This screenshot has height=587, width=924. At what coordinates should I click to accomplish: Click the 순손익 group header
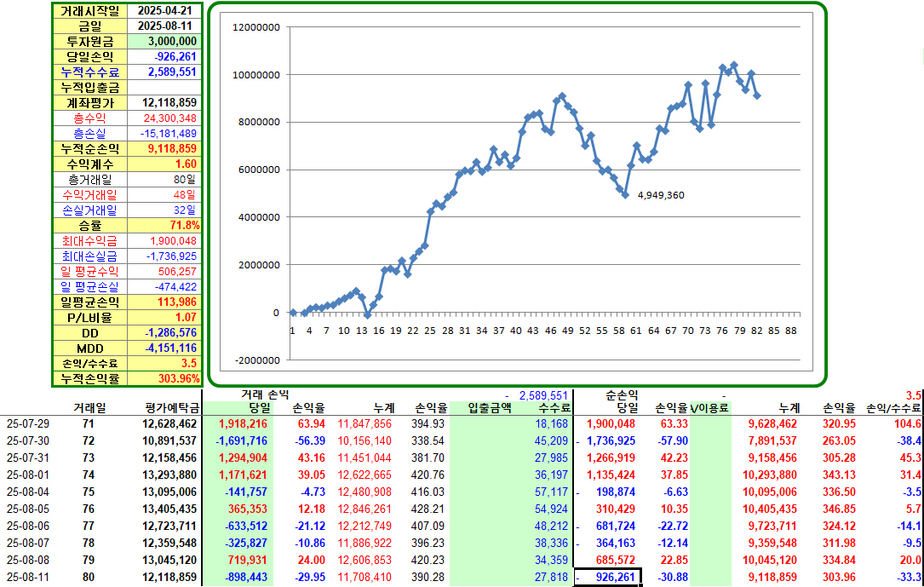[622, 394]
